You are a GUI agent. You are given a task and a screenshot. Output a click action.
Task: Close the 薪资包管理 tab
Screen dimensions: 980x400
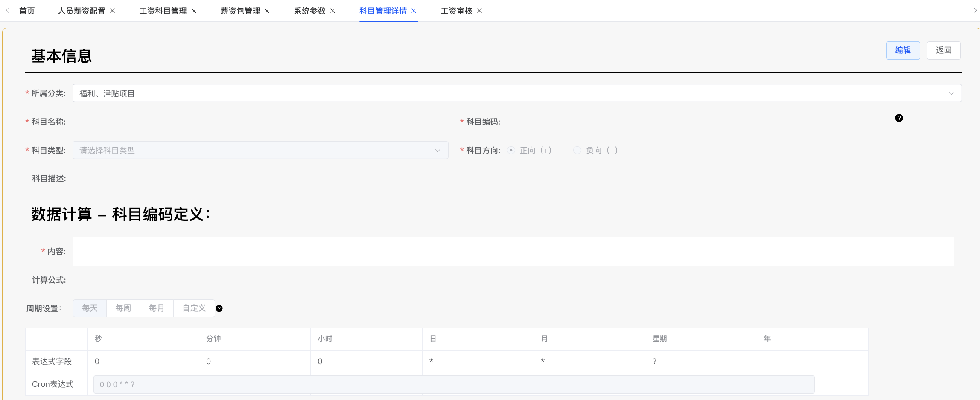click(x=267, y=11)
